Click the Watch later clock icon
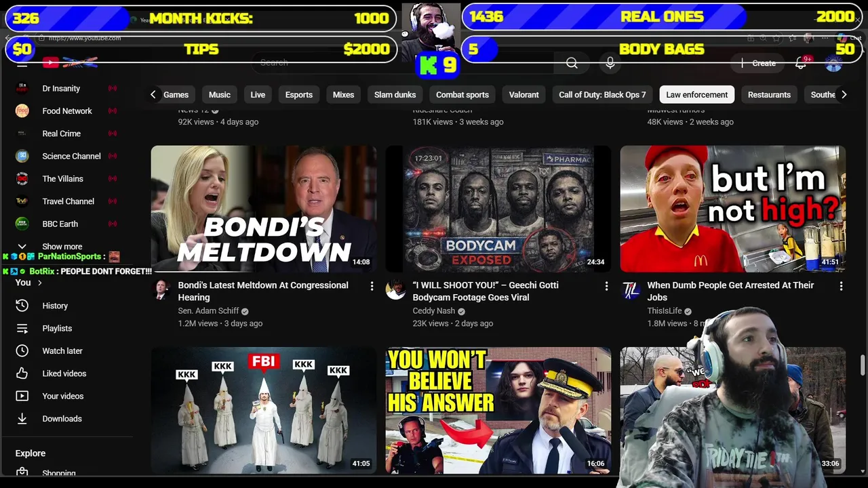The image size is (868, 488). (22, 351)
